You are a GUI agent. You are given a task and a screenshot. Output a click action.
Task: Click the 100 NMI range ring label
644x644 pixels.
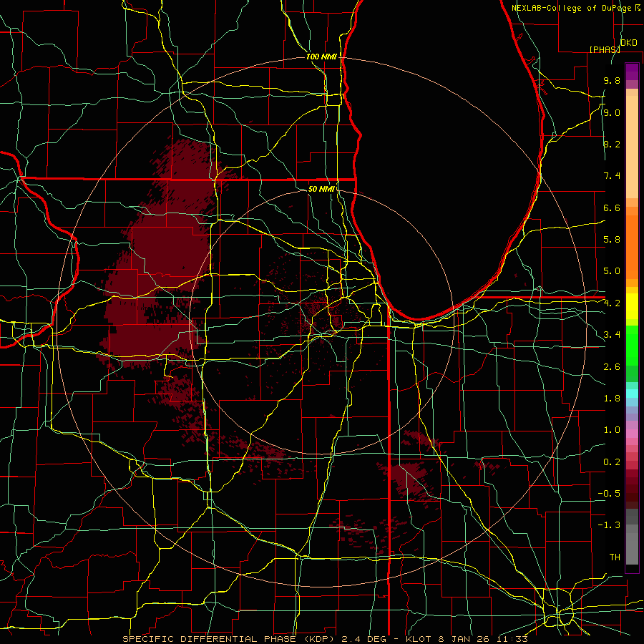pos(321,57)
